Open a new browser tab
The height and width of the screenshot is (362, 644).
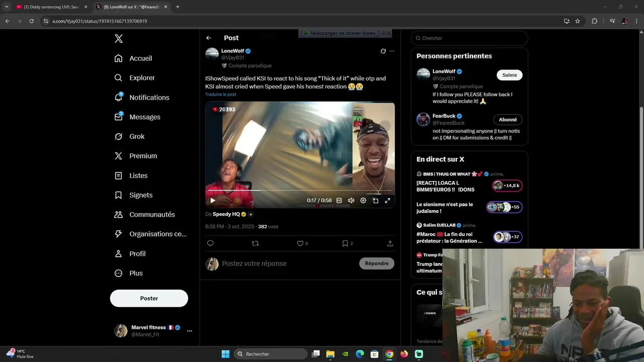point(178,7)
